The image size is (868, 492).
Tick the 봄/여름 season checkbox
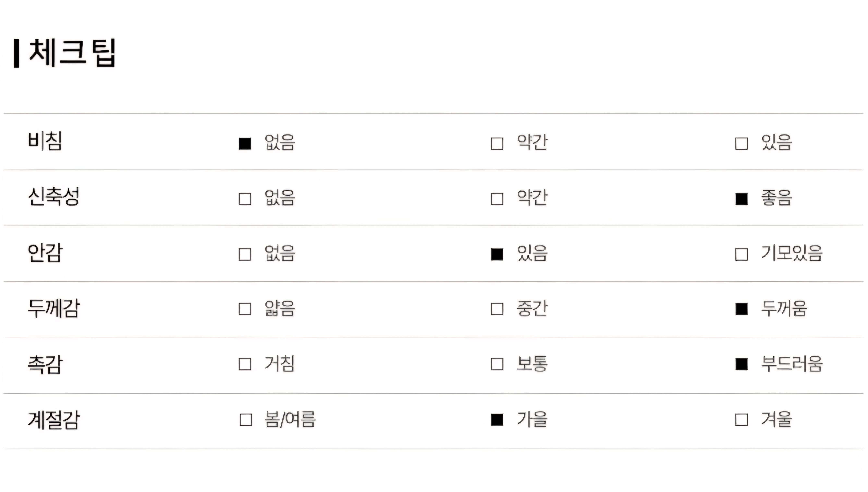pos(245,420)
